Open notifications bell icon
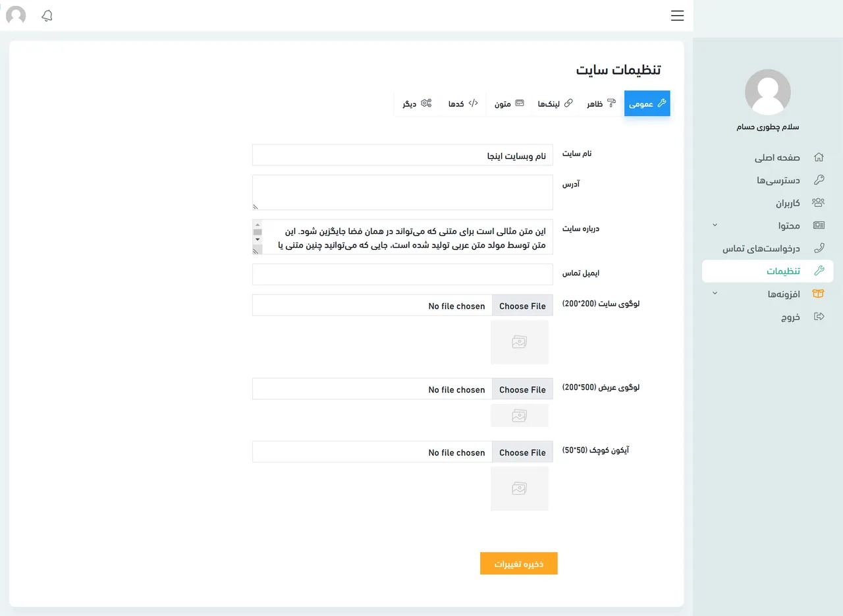The height and width of the screenshot is (616, 843). (x=47, y=16)
